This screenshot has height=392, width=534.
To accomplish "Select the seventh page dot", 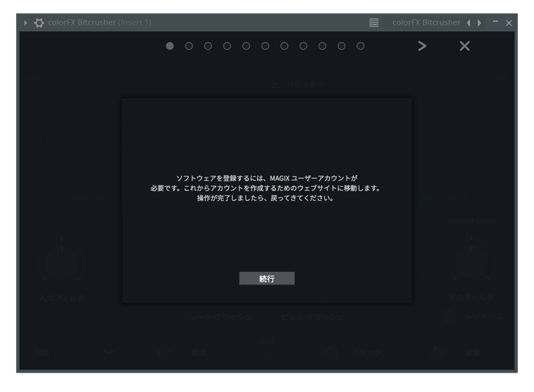I will pos(284,46).
